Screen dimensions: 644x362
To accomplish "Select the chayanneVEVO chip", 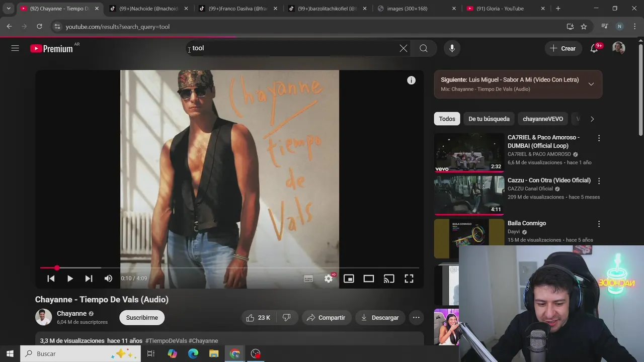I will click(x=543, y=119).
